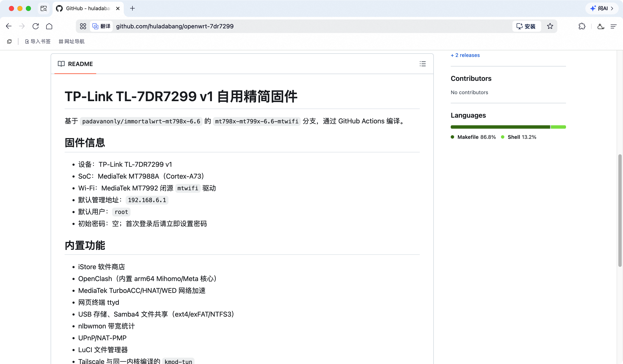Click the 安装 install button
This screenshot has width=623, height=364.
click(x=526, y=26)
